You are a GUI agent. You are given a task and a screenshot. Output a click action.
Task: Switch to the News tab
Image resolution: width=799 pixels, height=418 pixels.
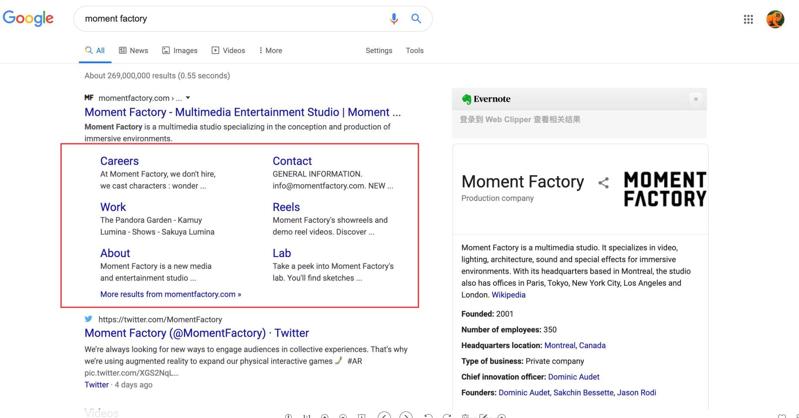(134, 50)
